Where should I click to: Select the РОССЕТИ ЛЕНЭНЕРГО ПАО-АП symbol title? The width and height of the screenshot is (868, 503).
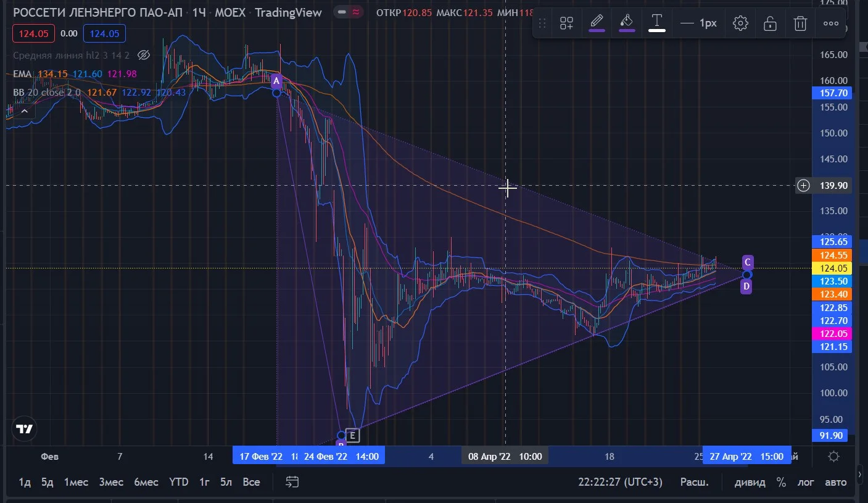coord(97,12)
